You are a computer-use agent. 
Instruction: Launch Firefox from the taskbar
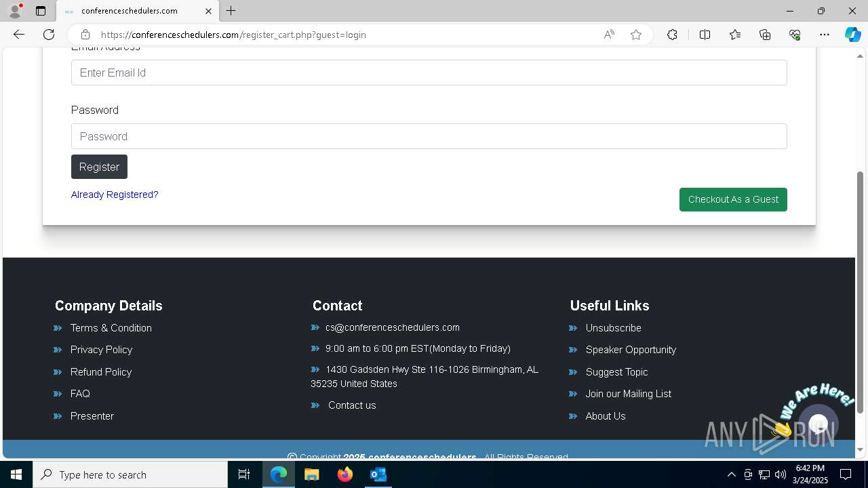(345, 474)
